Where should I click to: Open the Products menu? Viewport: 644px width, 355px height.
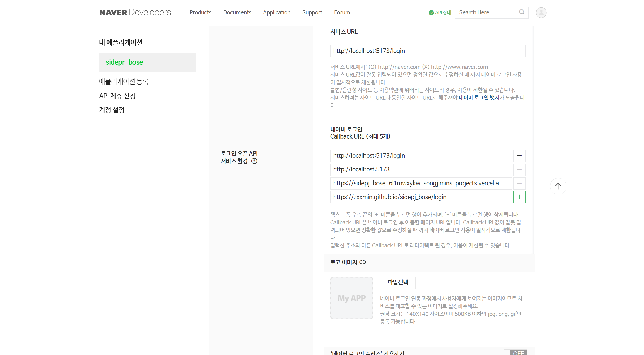200,12
